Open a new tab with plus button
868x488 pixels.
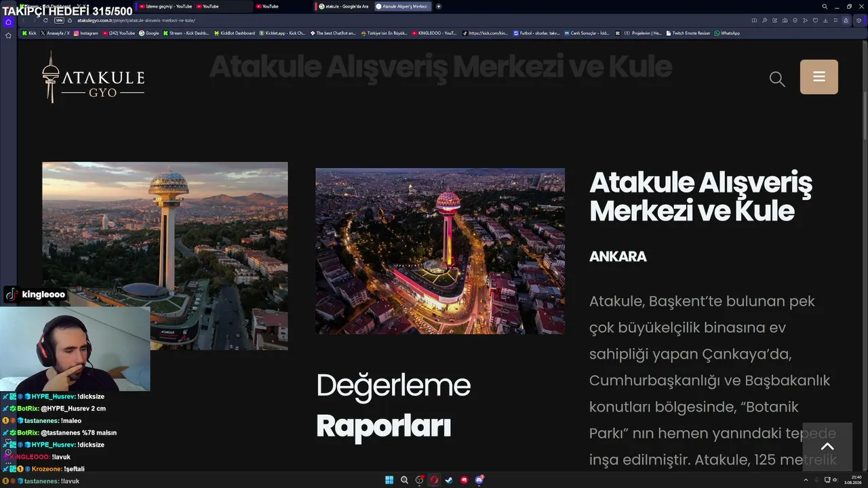[439, 6]
